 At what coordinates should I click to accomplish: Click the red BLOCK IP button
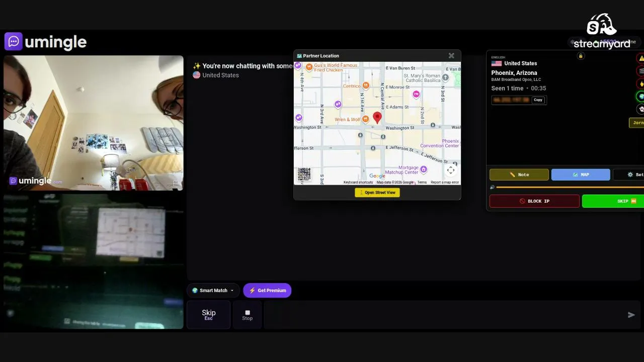pyautogui.click(x=534, y=201)
